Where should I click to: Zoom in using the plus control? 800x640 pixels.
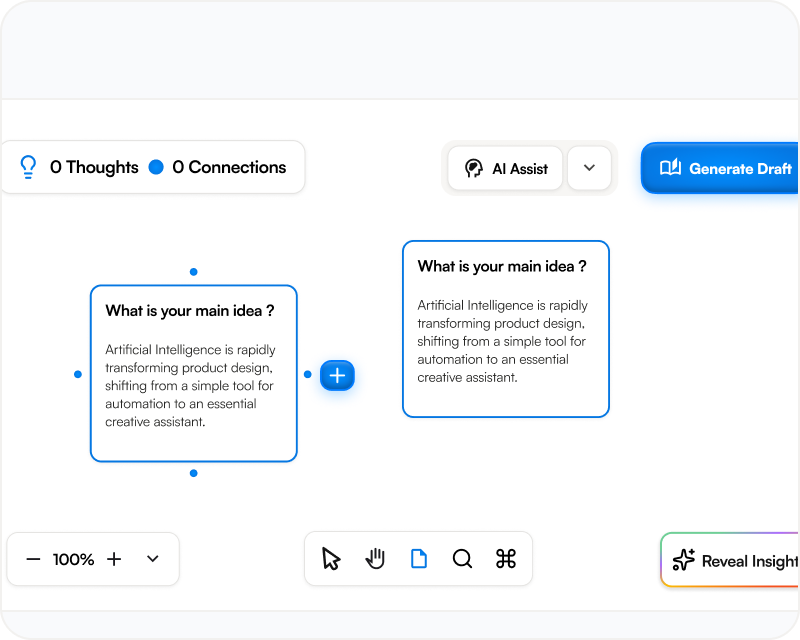tap(114, 559)
